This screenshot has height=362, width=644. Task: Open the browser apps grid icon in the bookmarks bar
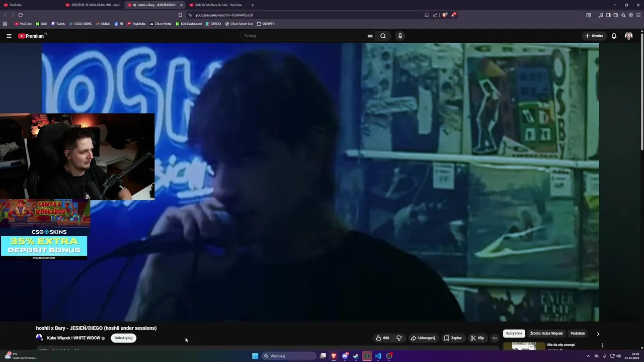(5, 24)
